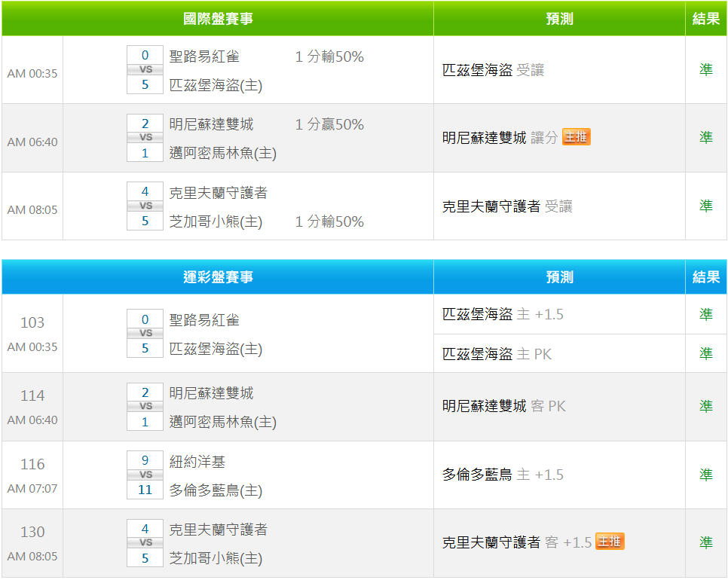Open 邁阿密馬林魚(主) in the 國際盤 table
728x580 pixels.
point(223,153)
